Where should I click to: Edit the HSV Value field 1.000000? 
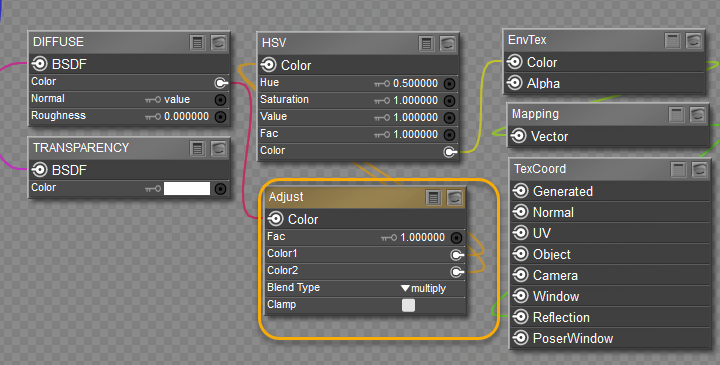click(x=416, y=118)
